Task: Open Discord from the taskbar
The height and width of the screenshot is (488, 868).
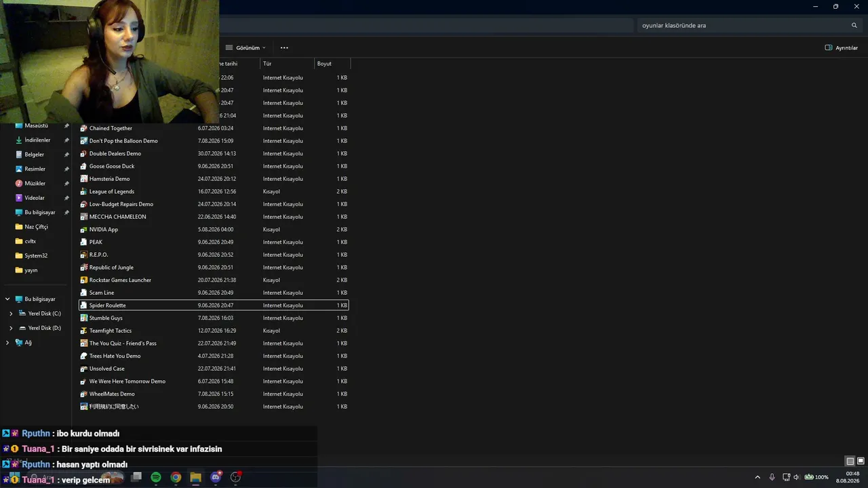Action: (x=216, y=477)
